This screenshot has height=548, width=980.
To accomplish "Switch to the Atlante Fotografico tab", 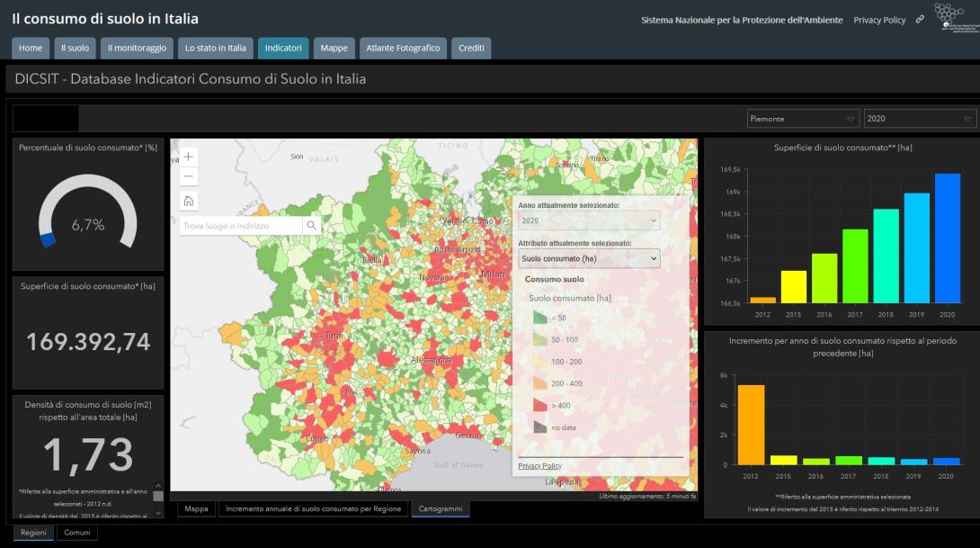I will (x=403, y=48).
